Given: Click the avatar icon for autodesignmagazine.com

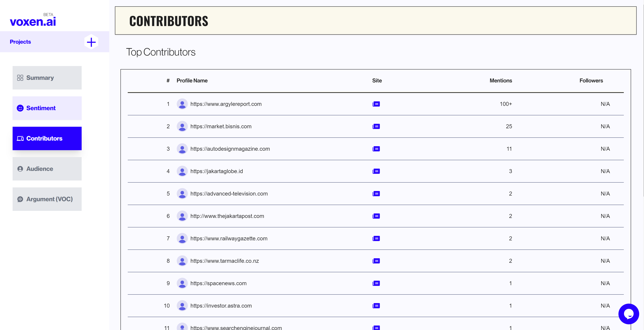Looking at the screenshot, I should point(182,149).
